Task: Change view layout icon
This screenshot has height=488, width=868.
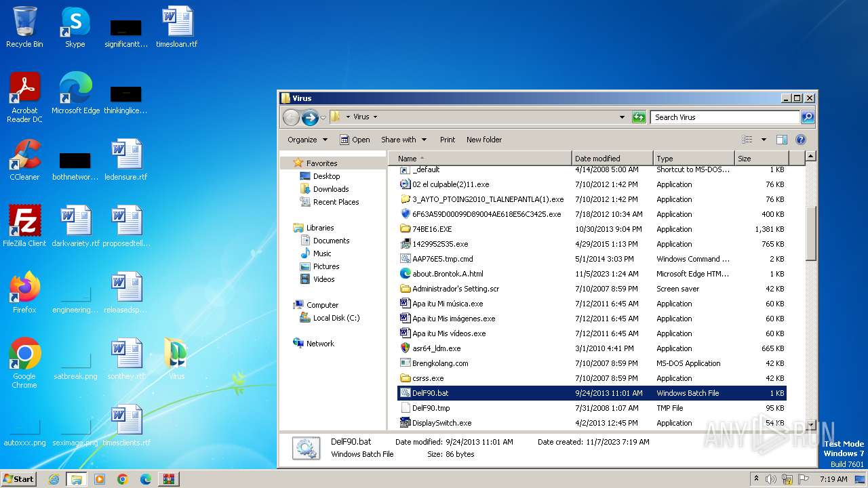Action: pos(747,140)
